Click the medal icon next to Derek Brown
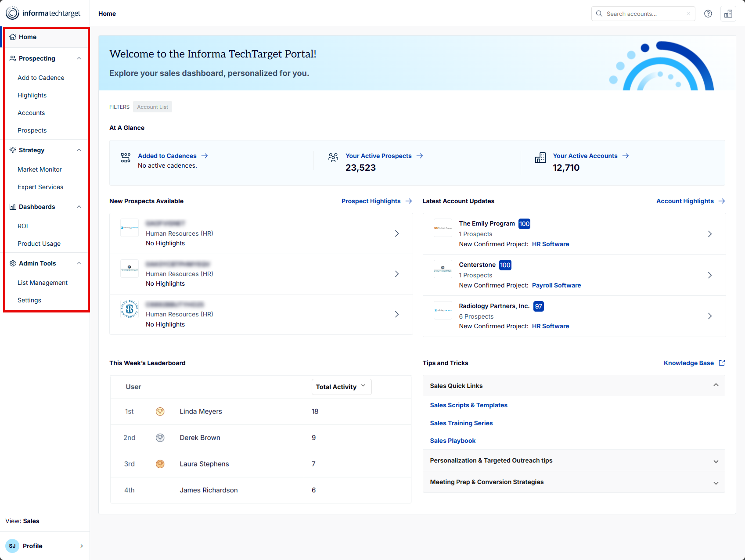The width and height of the screenshot is (745, 560). [160, 438]
